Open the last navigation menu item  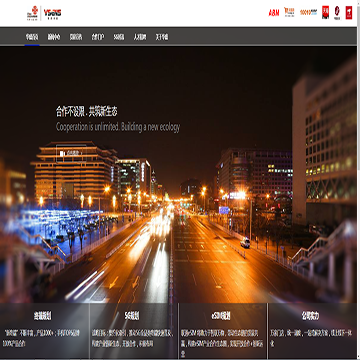[x=162, y=37]
